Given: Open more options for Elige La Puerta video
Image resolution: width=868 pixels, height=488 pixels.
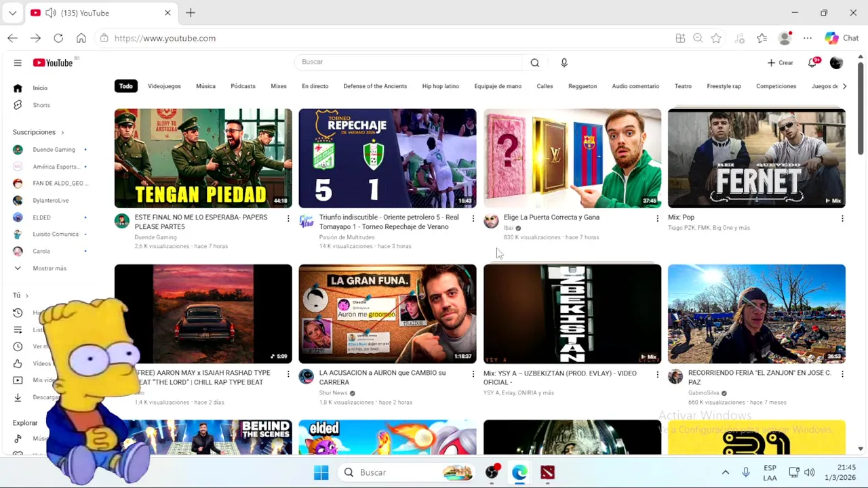Looking at the screenshot, I should (657, 218).
